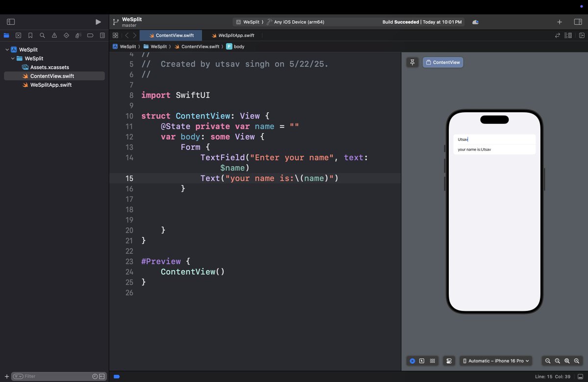588x382 pixels.
Task: Enable Selectable preview mode
Action: pos(422,361)
